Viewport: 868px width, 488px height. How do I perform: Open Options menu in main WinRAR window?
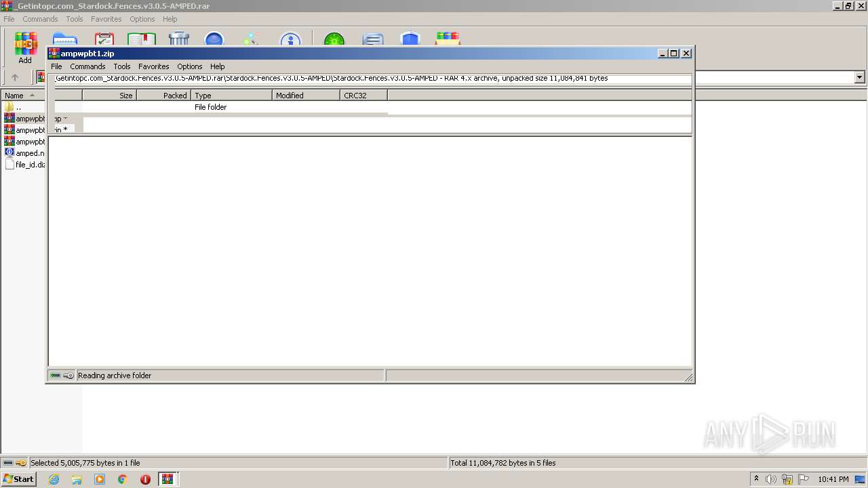142,19
